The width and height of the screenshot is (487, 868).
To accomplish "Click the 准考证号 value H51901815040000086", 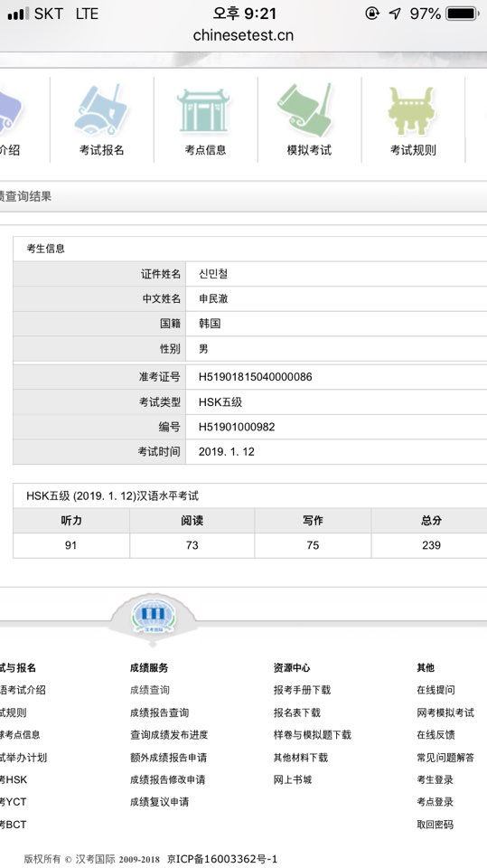I will pos(255,377).
